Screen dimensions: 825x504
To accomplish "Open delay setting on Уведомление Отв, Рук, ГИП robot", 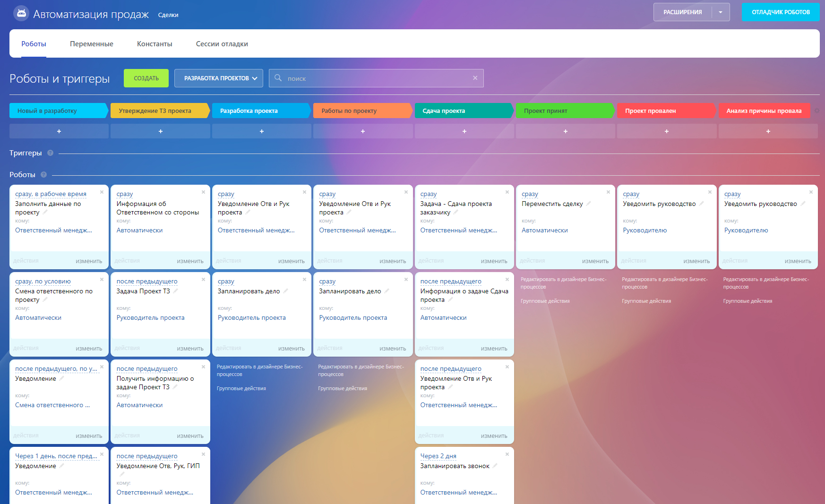I will click(147, 456).
